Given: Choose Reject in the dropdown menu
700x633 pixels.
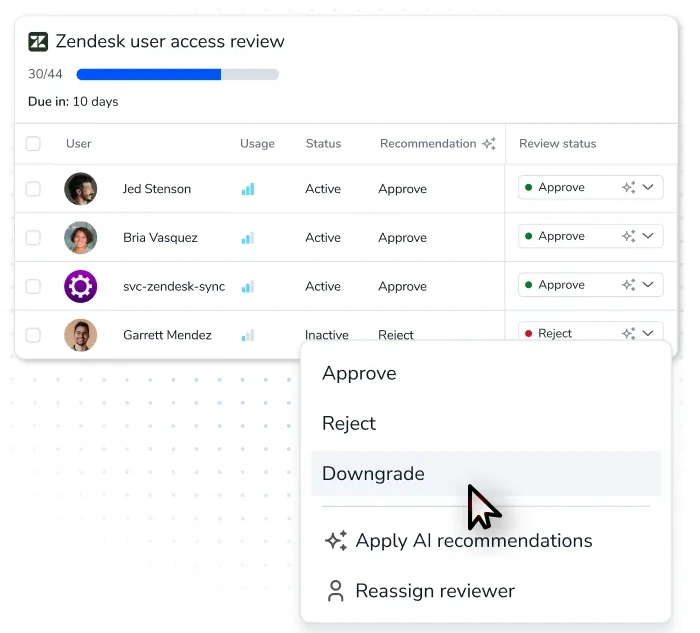Looking at the screenshot, I should tap(486, 423).
